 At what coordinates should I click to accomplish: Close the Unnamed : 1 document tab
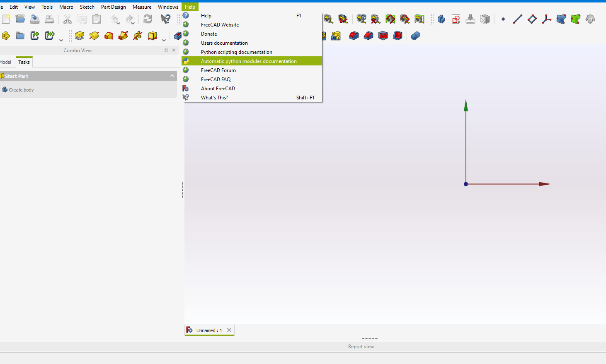(229, 330)
